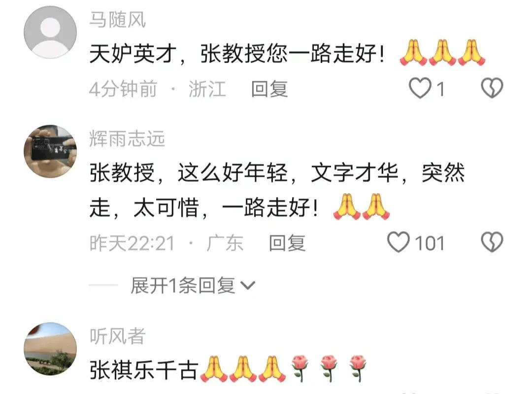Dislike 辉雨志远's comment with the broken heart

point(492,242)
